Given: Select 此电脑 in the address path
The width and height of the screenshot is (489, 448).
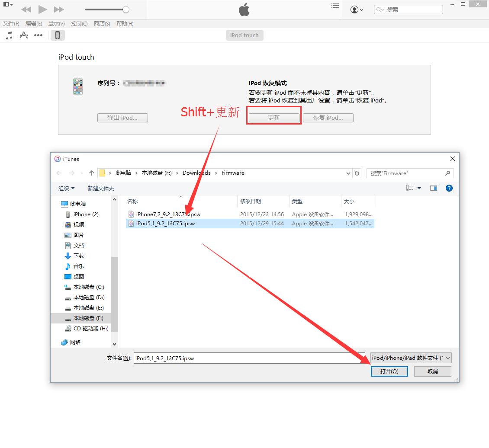Looking at the screenshot, I should tap(123, 173).
